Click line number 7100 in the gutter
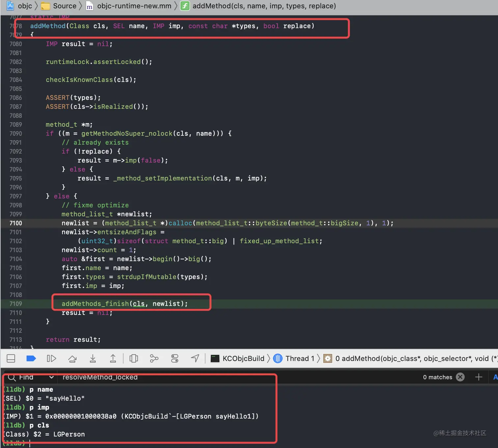 (x=16, y=223)
